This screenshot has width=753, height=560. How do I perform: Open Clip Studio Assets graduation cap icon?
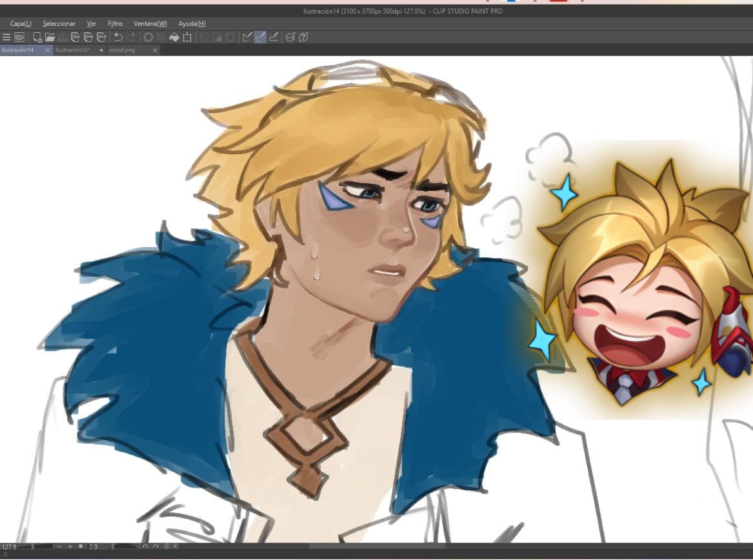[x=290, y=37]
